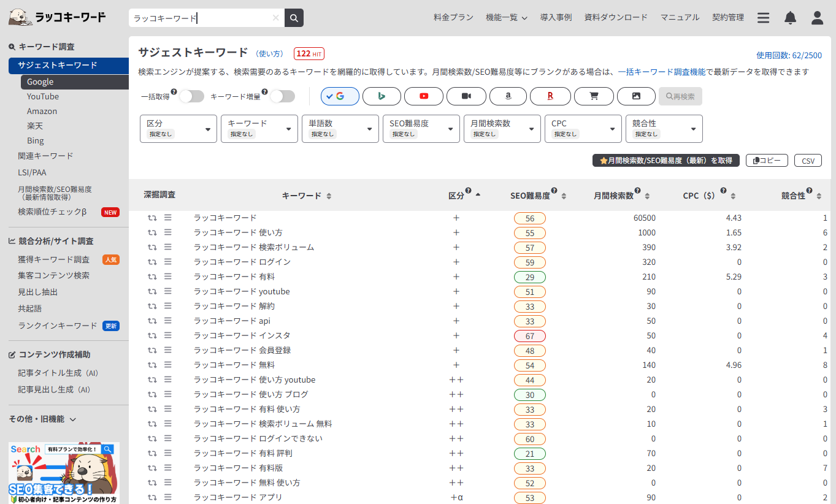Select 関連キーワード in the sidebar
The width and height of the screenshot is (836, 504).
pos(45,156)
